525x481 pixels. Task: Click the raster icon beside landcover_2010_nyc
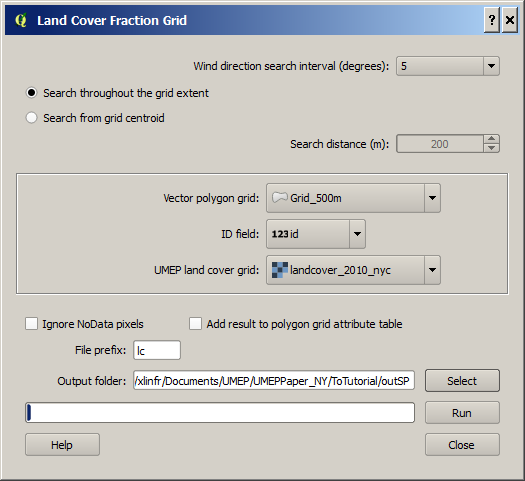280,270
